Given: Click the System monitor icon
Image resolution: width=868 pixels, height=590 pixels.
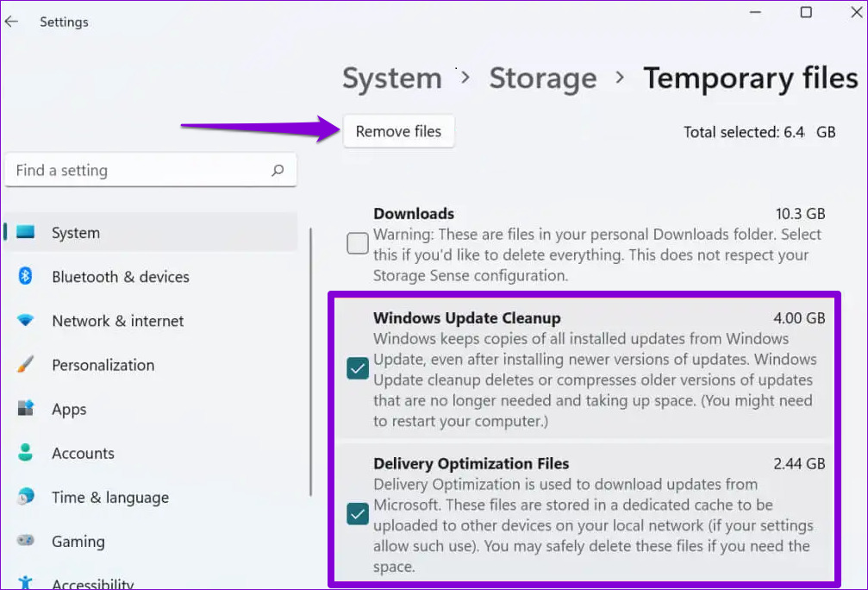Looking at the screenshot, I should (26, 233).
